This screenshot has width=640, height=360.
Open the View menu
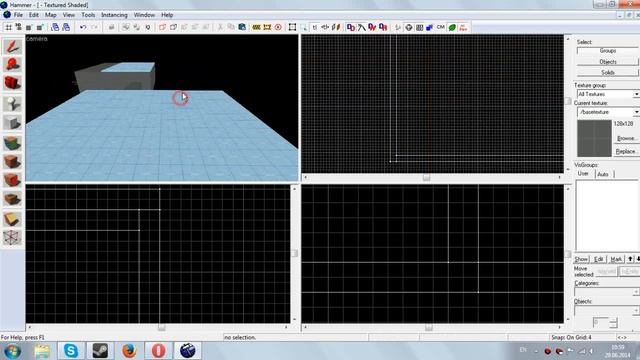click(69, 15)
